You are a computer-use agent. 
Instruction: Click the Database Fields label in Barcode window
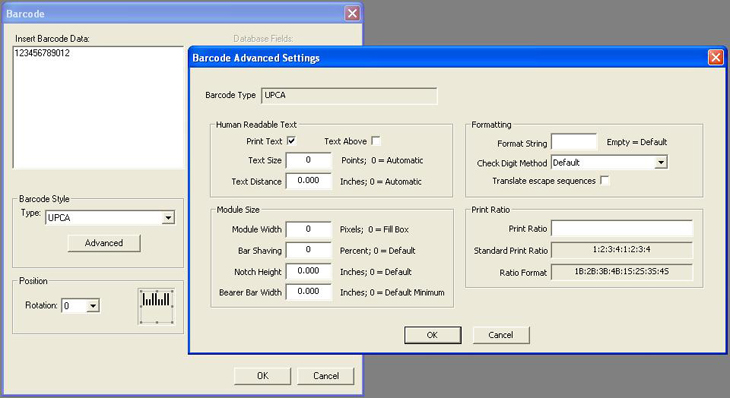point(263,39)
